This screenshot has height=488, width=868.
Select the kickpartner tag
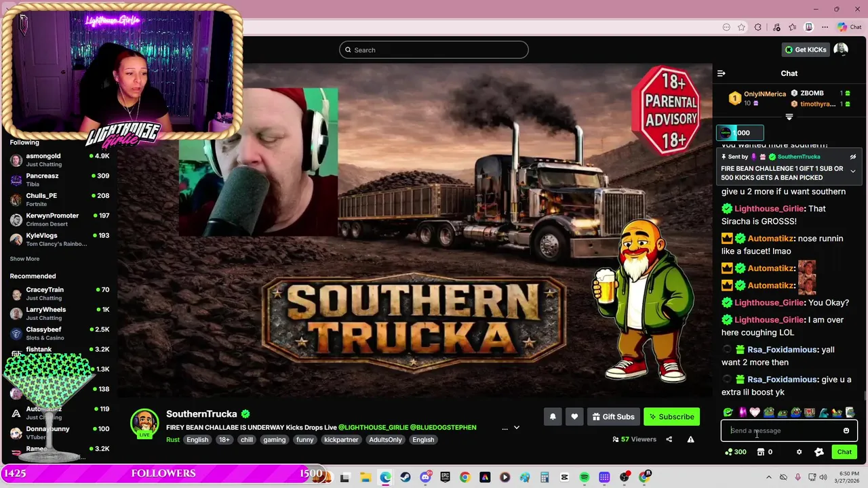point(341,440)
